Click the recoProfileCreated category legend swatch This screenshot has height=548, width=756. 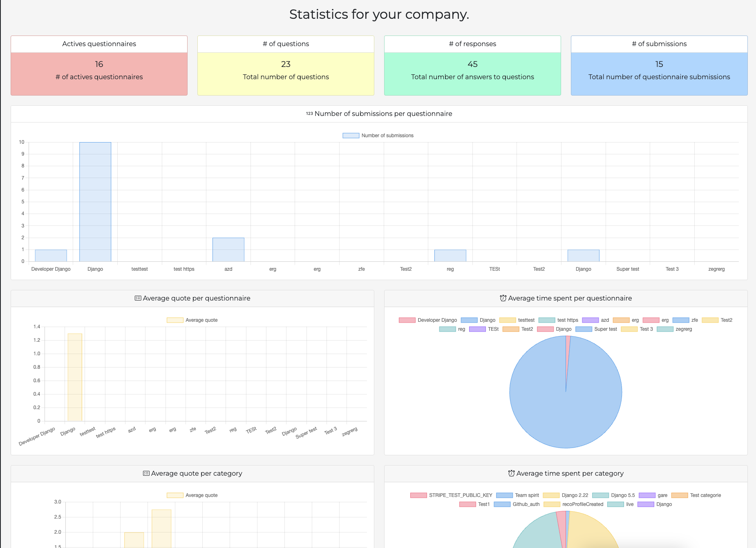pyautogui.click(x=552, y=504)
